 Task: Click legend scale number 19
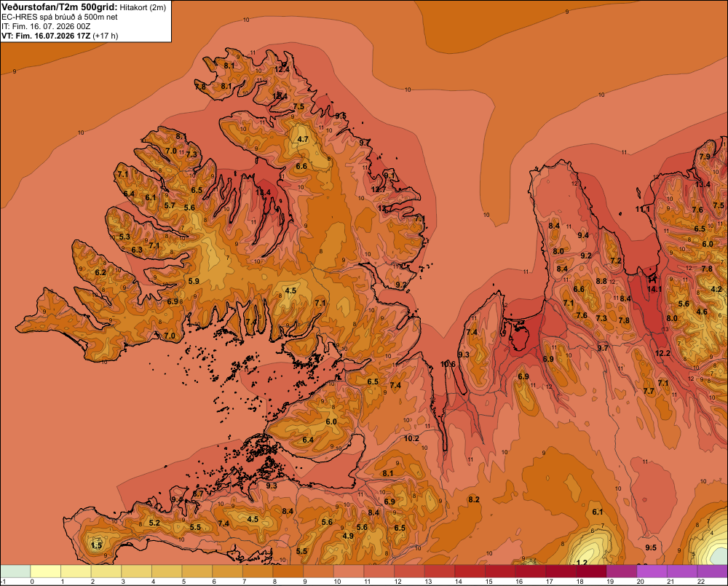pyautogui.click(x=610, y=582)
